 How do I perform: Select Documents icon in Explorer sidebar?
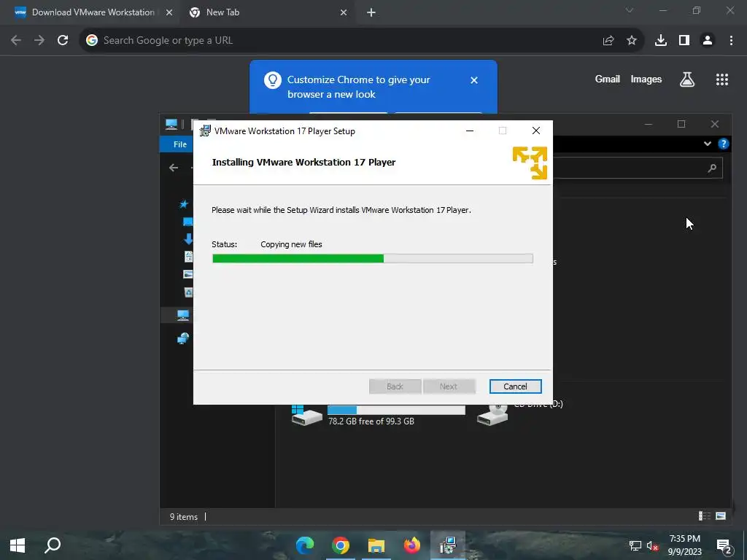point(189,256)
